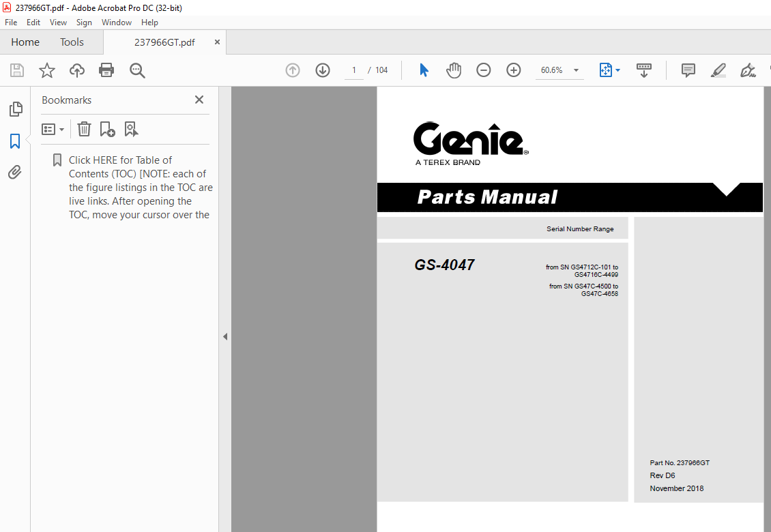Click the Save file icon
The image size is (771, 532).
[x=17, y=70]
